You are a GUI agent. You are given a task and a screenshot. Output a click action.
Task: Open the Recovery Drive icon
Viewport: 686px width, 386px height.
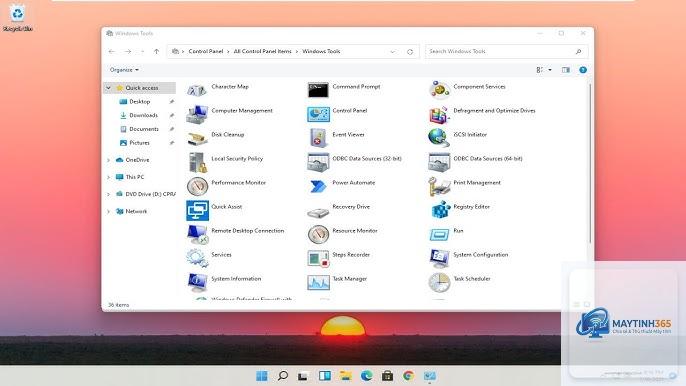coord(318,212)
